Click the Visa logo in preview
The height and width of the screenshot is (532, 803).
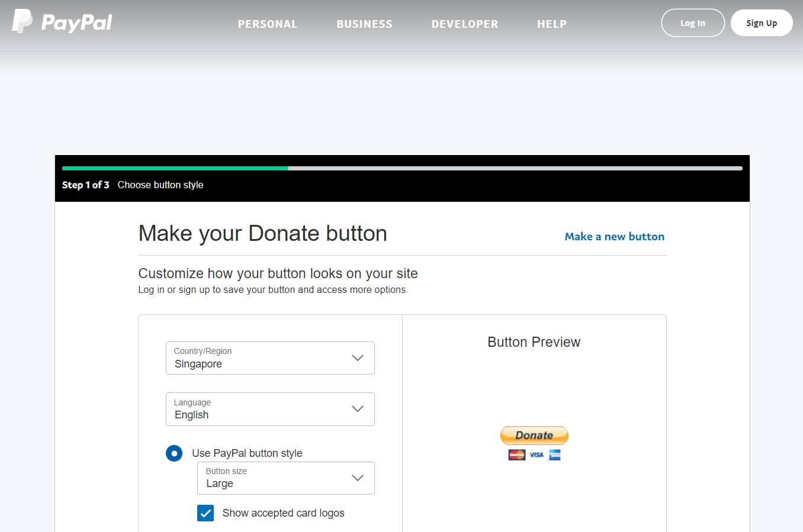coord(537,454)
